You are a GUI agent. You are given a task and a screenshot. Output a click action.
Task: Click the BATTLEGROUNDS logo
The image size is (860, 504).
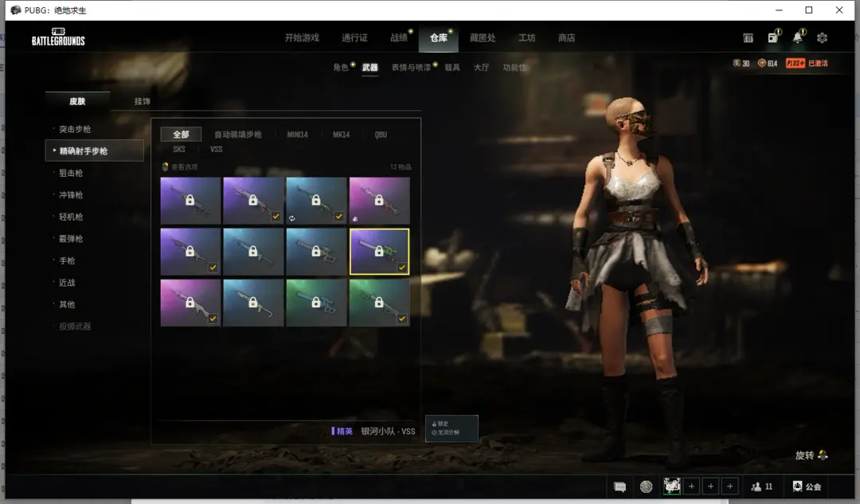(58, 37)
